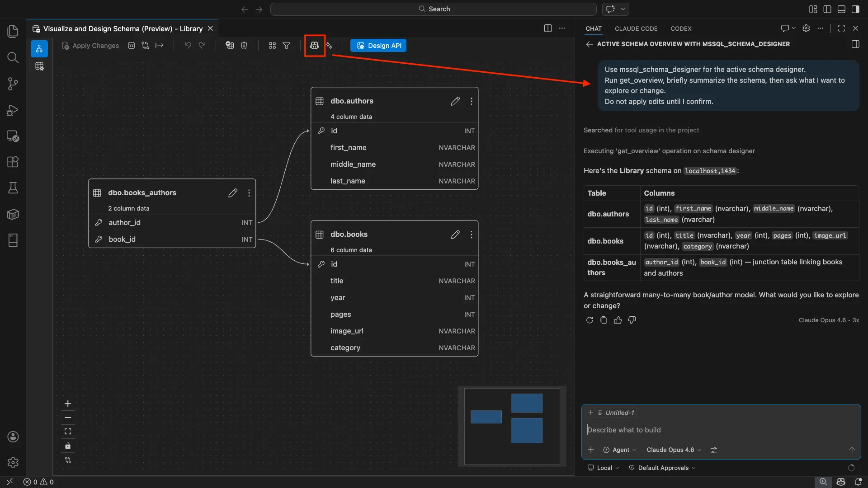The height and width of the screenshot is (488, 868).
Task: Select the Add Table tool
Action: [229, 45]
